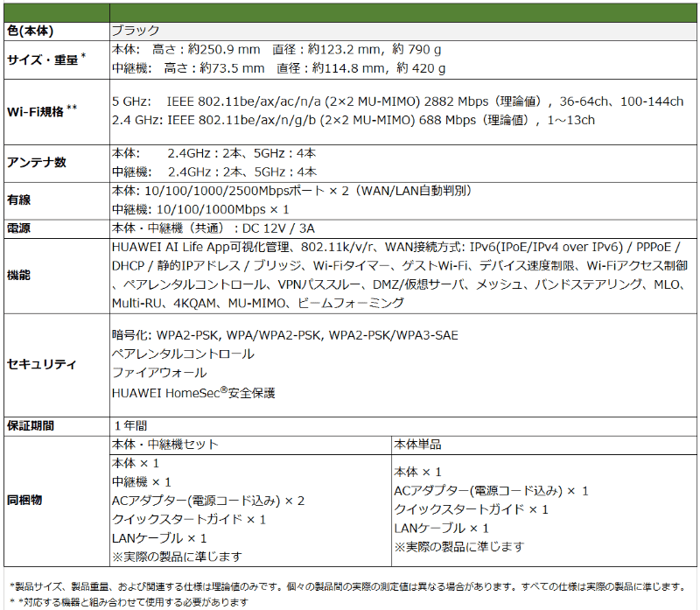Select the サイズ・重量 row header
This screenshot has width=700, height=610.
coord(46,60)
